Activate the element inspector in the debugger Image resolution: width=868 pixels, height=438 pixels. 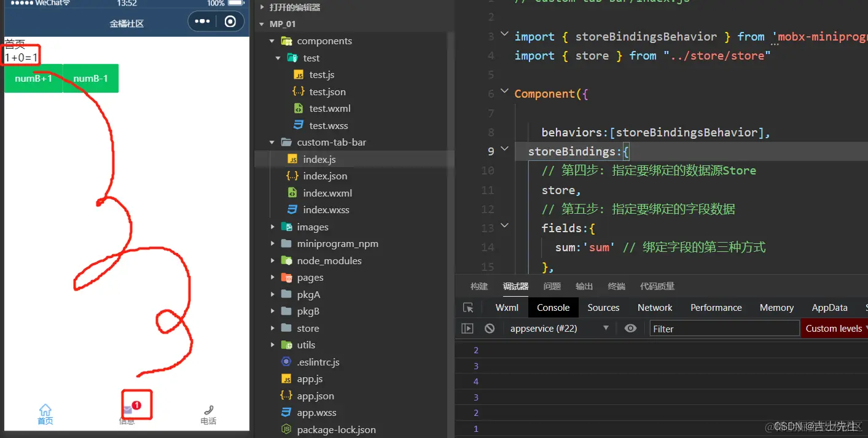(469, 308)
